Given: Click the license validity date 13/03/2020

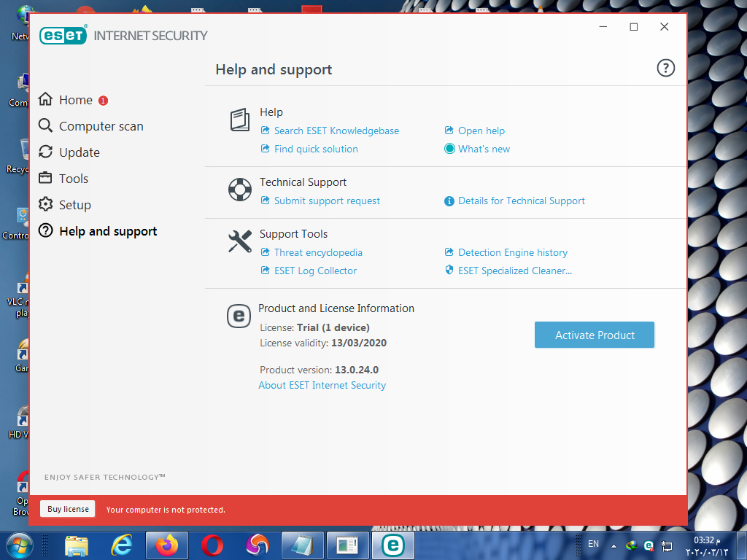Looking at the screenshot, I should (359, 343).
